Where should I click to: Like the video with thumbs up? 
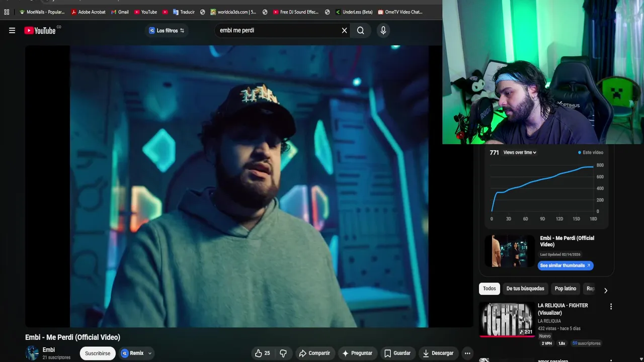[x=263, y=353]
